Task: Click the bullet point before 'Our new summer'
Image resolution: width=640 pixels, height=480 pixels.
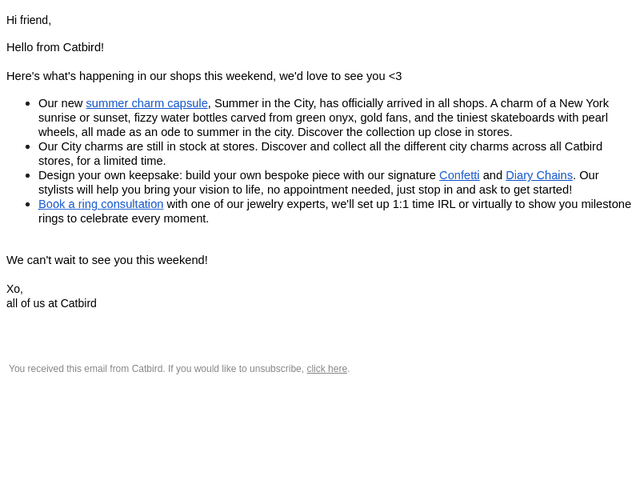Action: click(x=28, y=104)
